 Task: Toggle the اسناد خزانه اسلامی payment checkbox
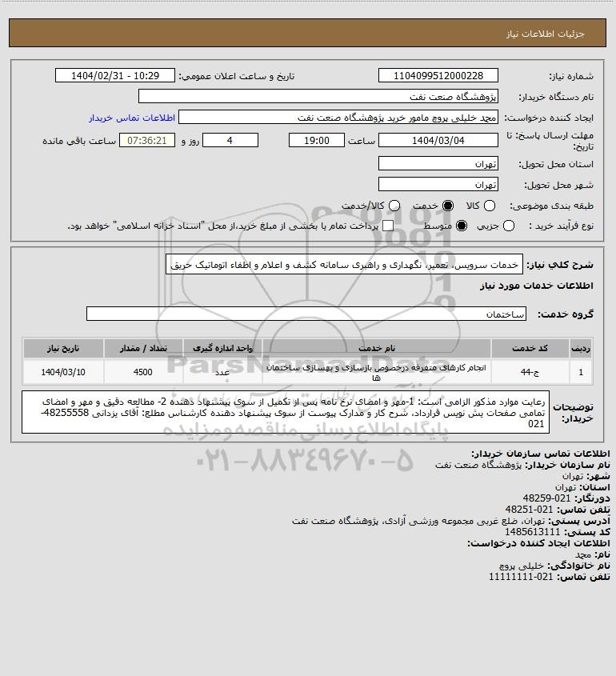click(388, 226)
